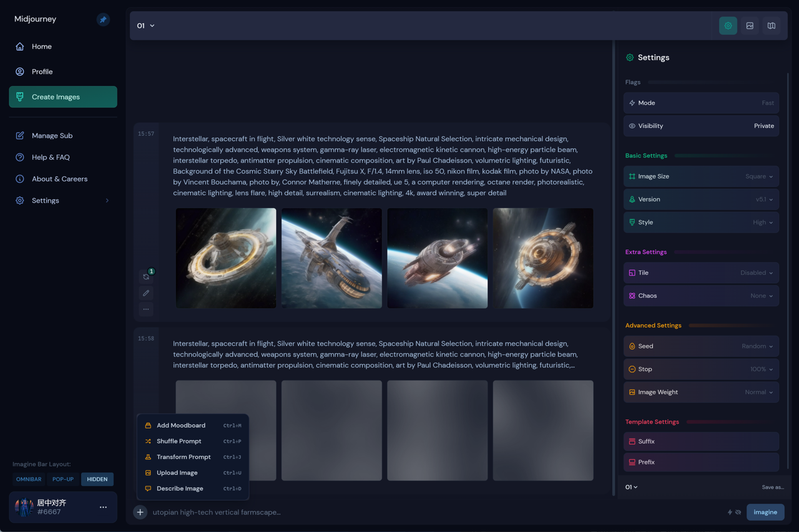
Task: Expand the Chaos dropdown
Action: (701, 296)
